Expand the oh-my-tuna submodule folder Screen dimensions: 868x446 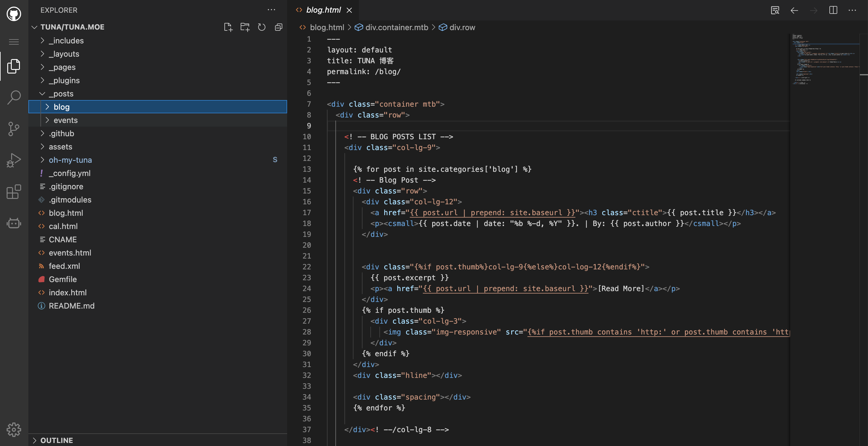[158, 160]
